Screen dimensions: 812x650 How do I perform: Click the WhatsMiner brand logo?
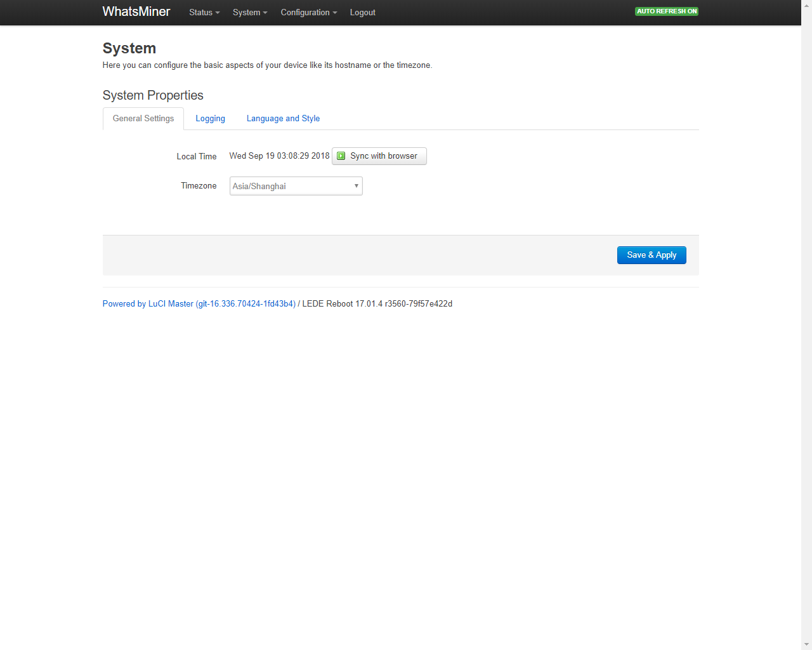click(x=136, y=11)
